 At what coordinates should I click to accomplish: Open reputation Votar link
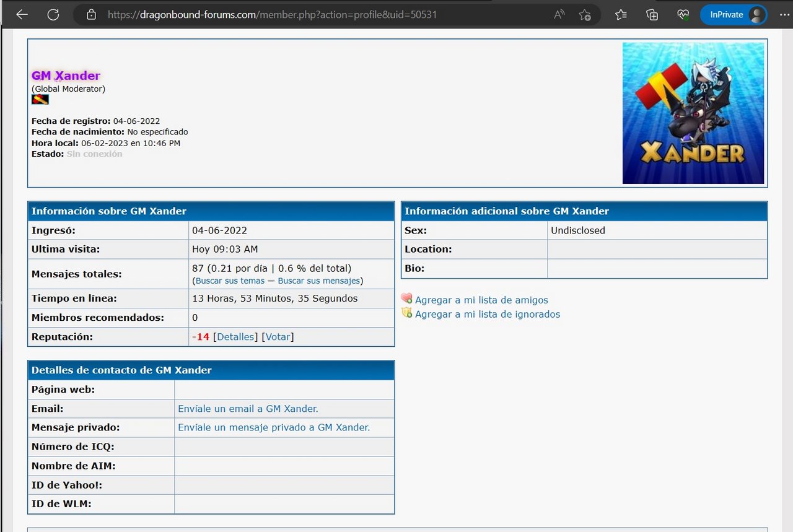278,337
